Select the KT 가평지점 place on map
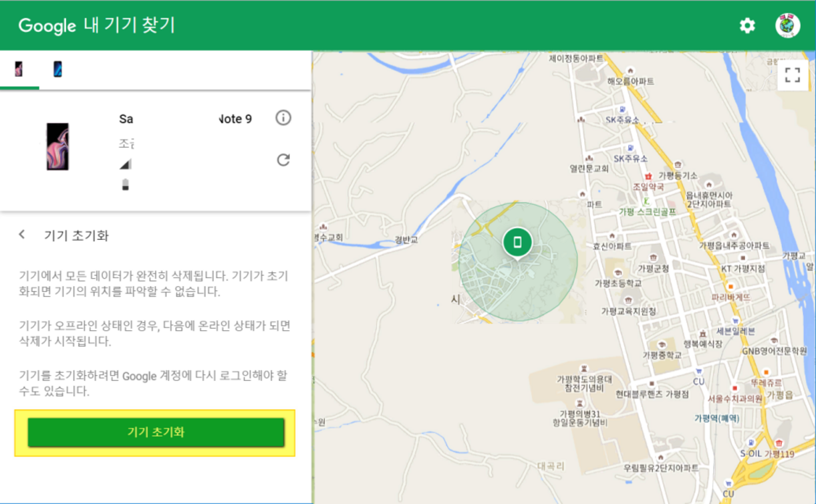Viewport: 816px width, 504px height. pyautogui.click(x=742, y=268)
